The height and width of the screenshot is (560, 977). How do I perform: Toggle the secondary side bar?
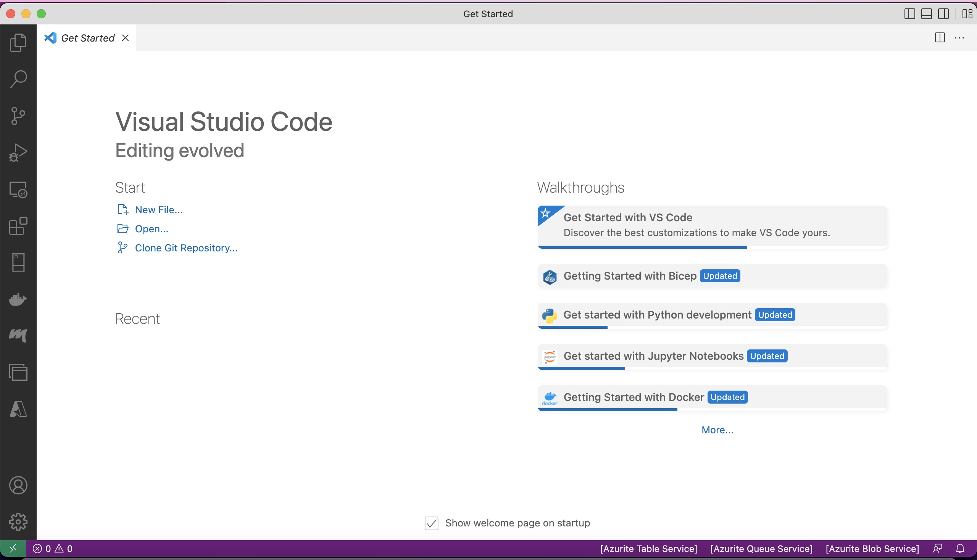(x=943, y=14)
